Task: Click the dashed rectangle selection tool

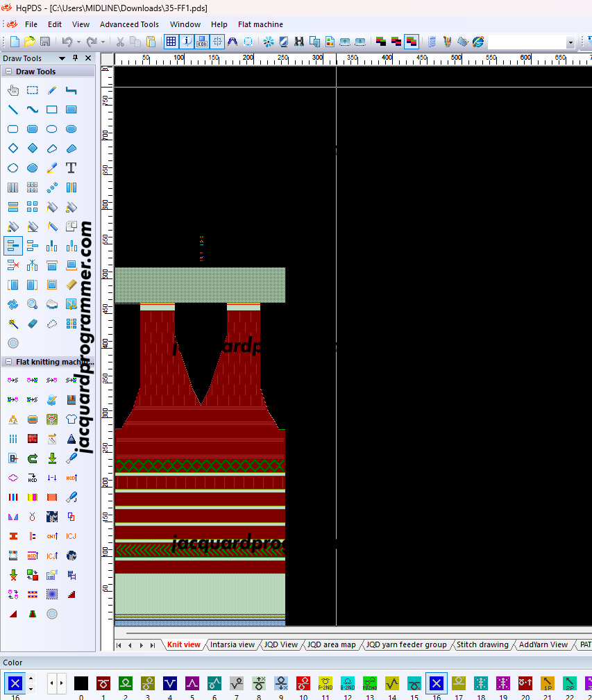Action: click(32, 90)
